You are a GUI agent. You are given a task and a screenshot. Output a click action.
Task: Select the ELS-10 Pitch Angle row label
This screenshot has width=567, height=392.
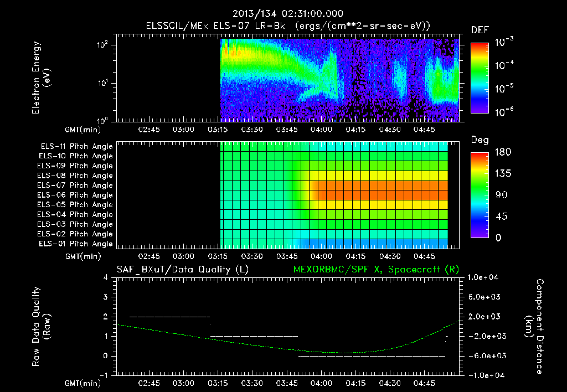click(x=75, y=156)
